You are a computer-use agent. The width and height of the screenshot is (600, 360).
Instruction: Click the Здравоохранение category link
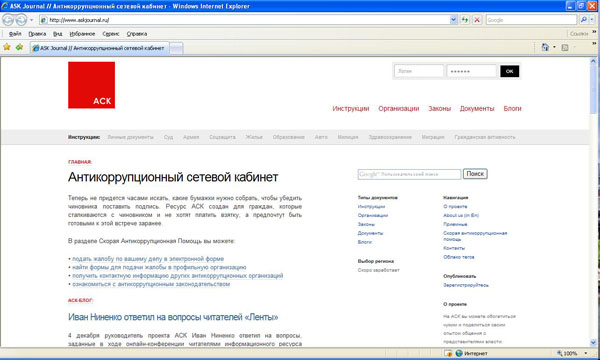(x=390, y=137)
